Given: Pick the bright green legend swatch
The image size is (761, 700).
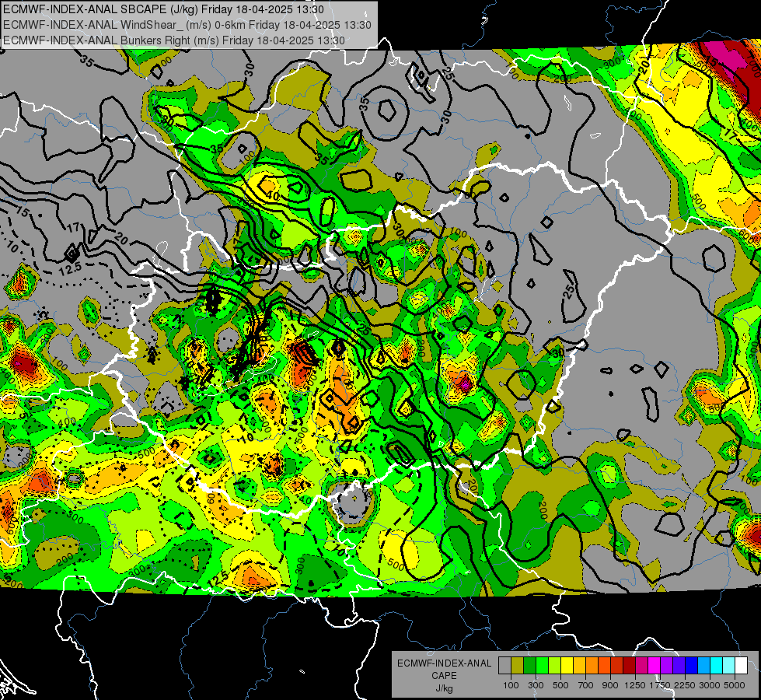Looking at the screenshot, I should 542,665.
